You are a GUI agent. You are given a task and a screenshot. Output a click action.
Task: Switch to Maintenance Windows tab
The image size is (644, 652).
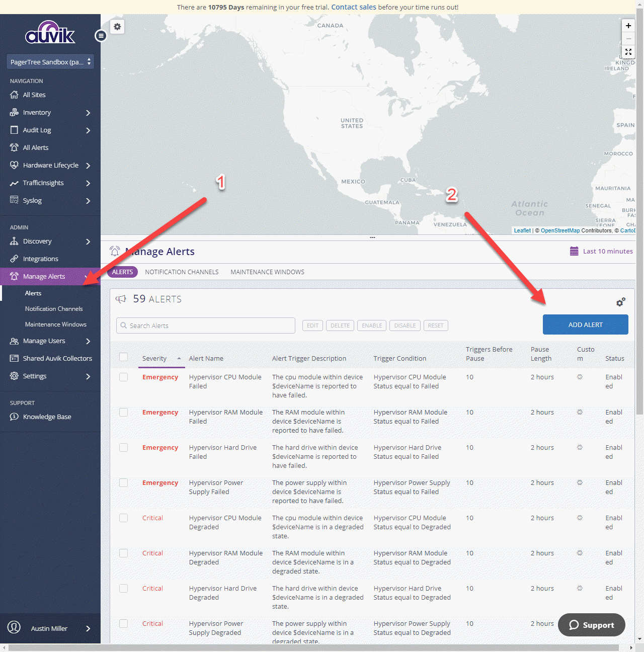pos(267,272)
